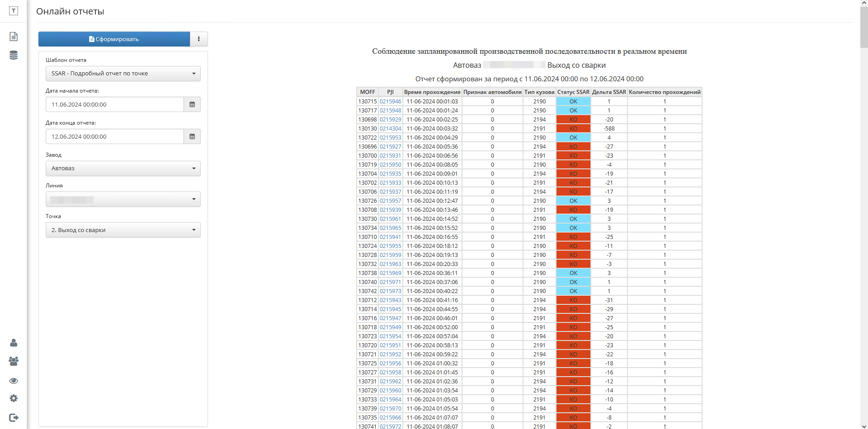Open the reports document icon in sidebar
The height and width of the screenshot is (429, 868).
pos(14,37)
